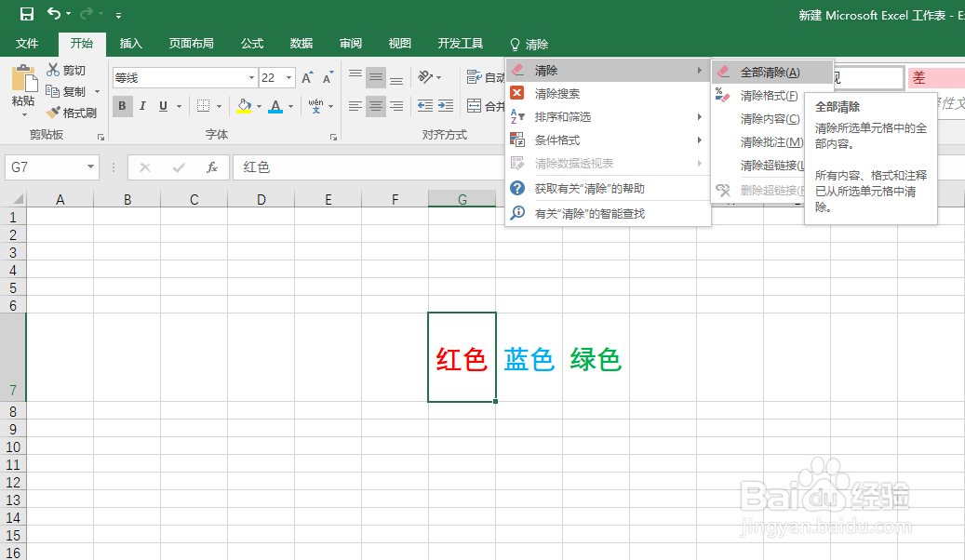965x560 pixels.
Task: Open the font name dropdown 等线
Action: coord(251,77)
